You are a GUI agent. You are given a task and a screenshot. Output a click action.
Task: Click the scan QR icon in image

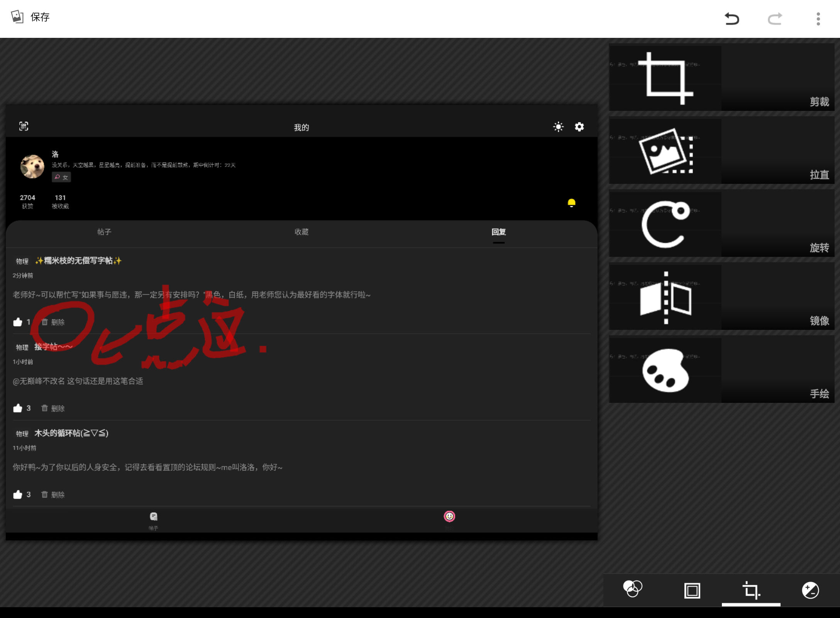tap(24, 126)
